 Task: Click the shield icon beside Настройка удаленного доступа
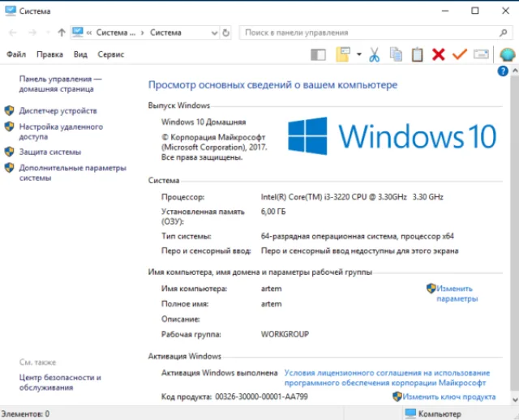9,126
